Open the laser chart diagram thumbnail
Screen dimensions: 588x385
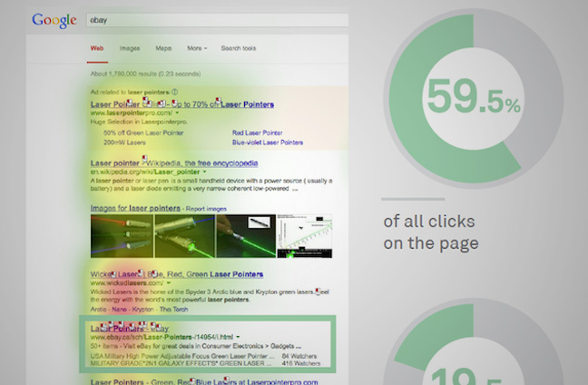click(305, 236)
